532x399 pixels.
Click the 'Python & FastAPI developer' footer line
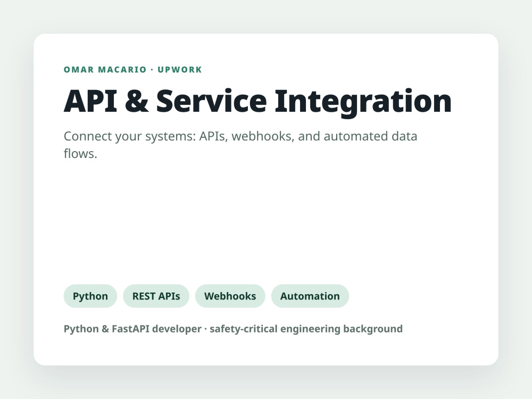point(233,329)
